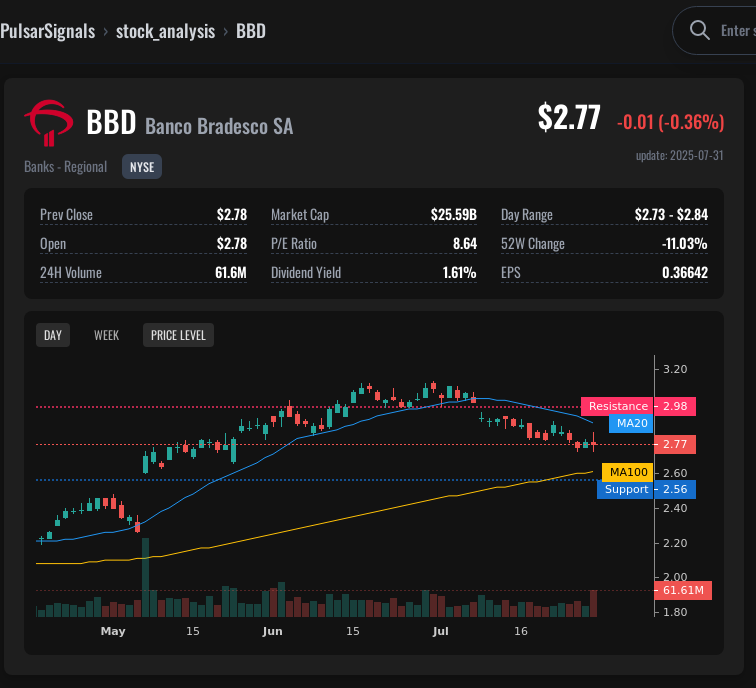Click the 16 date label on time axis
Screen dimensions: 756x688
tap(521, 631)
